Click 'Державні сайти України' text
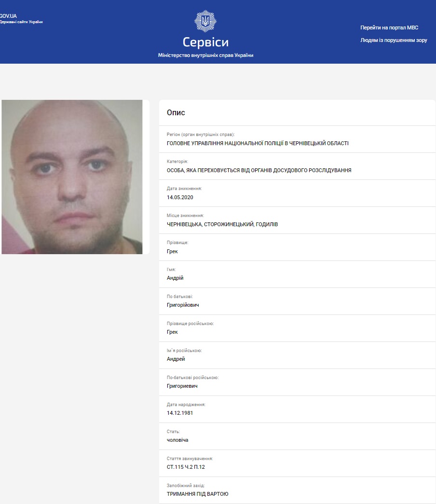Screen dimensions: 436x504 (21, 22)
